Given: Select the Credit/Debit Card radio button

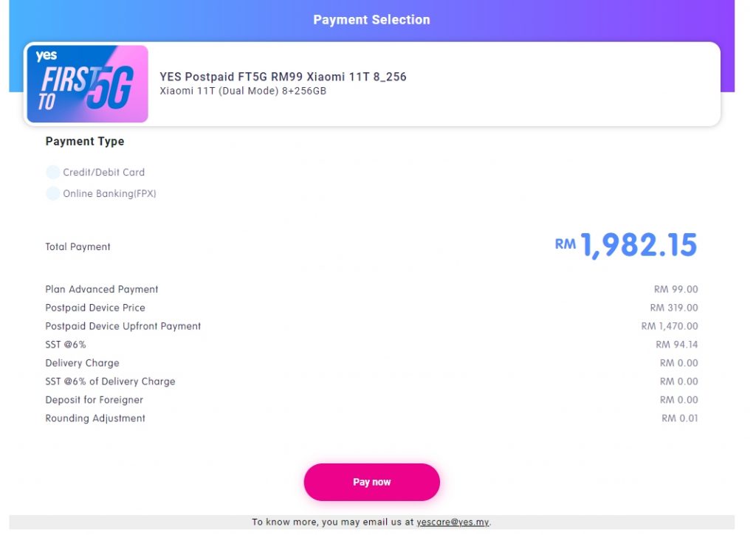Looking at the screenshot, I should 52,173.
